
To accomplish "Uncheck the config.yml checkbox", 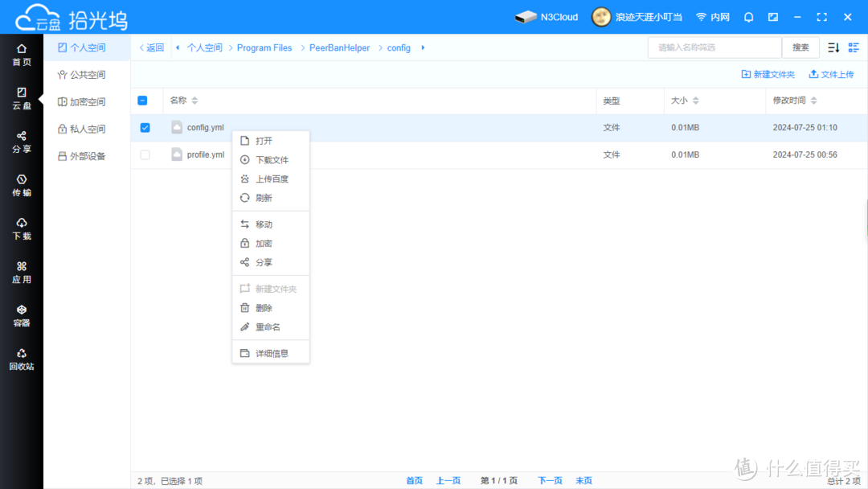I will click(145, 127).
